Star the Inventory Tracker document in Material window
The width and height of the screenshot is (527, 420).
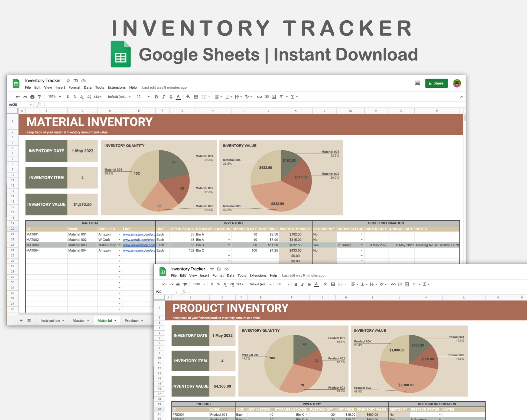(x=68, y=80)
